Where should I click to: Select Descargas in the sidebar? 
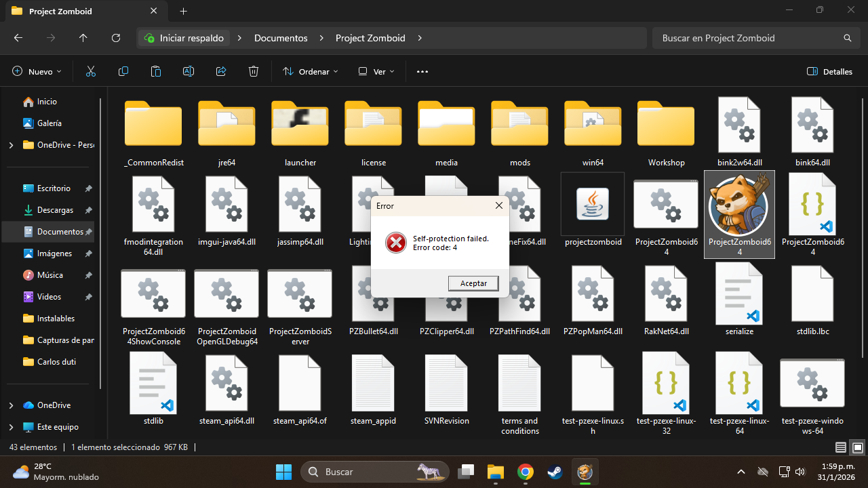55,210
